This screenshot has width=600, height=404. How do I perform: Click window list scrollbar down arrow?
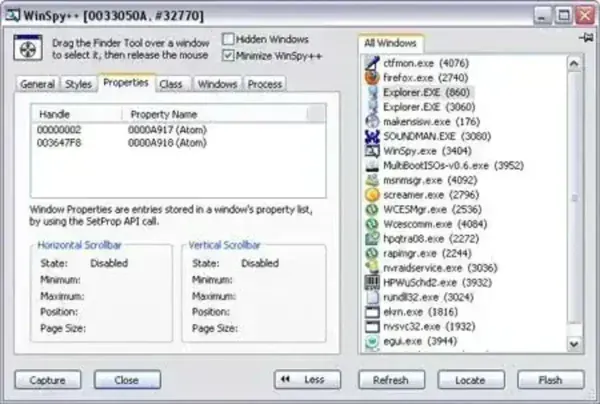pos(574,344)
